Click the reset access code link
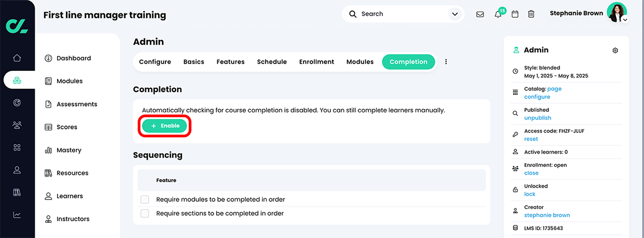This screenshot has width=644, height=238. pos(531,139)
